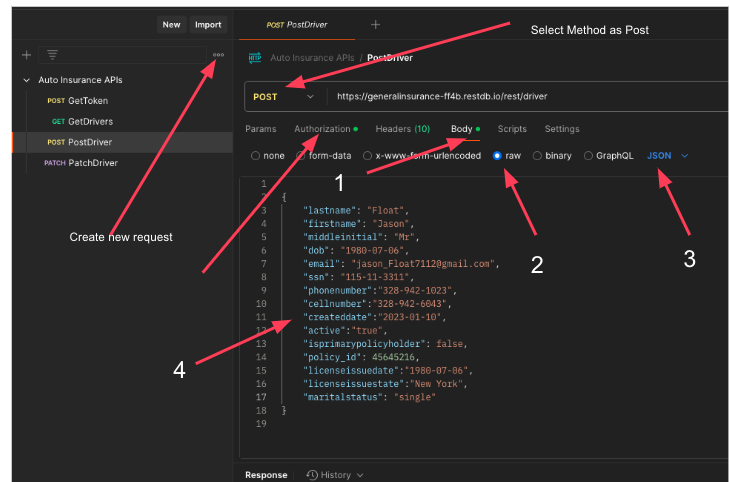
Task: Click the "ssn": "115-11-3311" line
Action: (x=358, y=277)
